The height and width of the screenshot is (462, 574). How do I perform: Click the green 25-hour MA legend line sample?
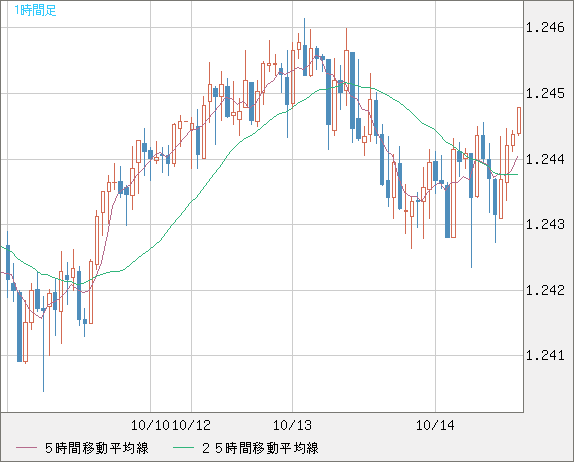click(x=183, y=448)
